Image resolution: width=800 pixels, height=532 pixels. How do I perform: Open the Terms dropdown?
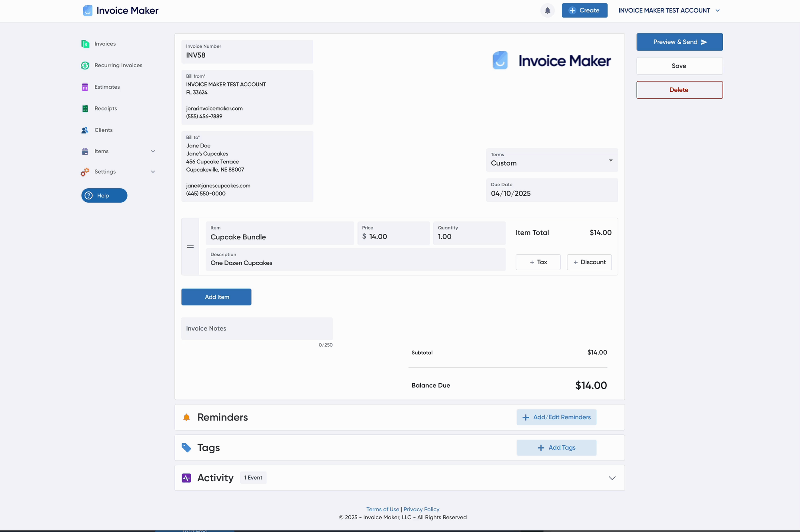click(x=552, y=160)
